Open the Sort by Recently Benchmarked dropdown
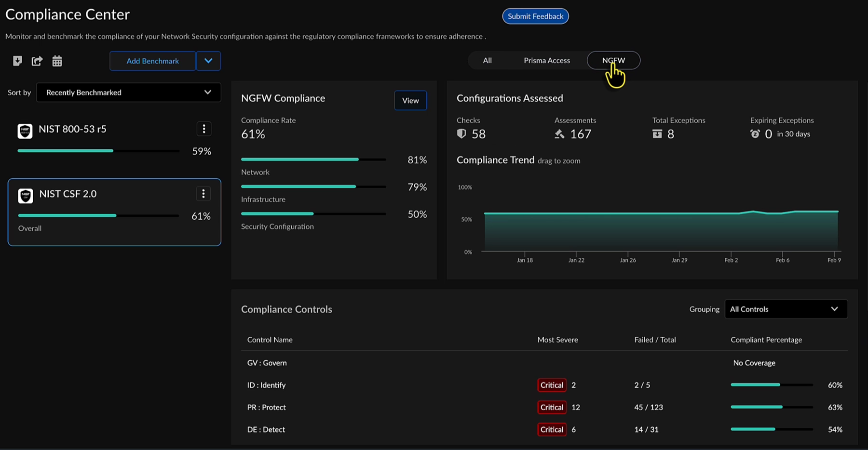 128,93
